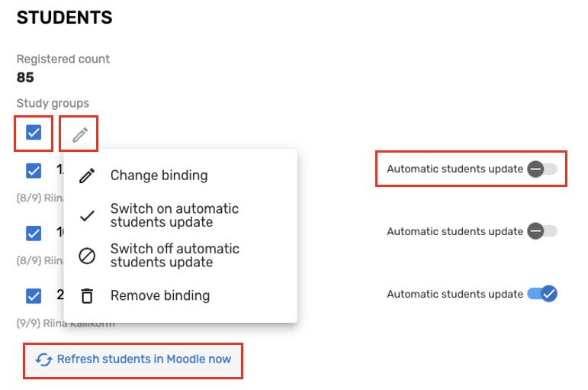Click the circular refresh arrows icon
The height and width of the screenshot is (390, 588).
43,359
